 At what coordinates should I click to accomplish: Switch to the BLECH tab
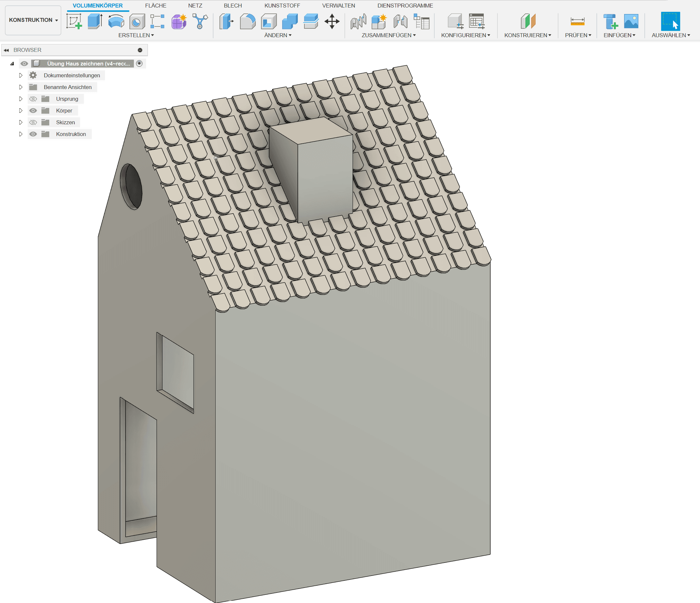pyautogui.click(x=233, y=6)
